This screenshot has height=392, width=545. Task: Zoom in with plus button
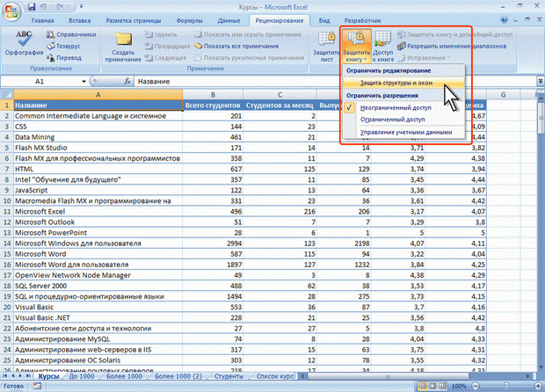click(539, 386)
